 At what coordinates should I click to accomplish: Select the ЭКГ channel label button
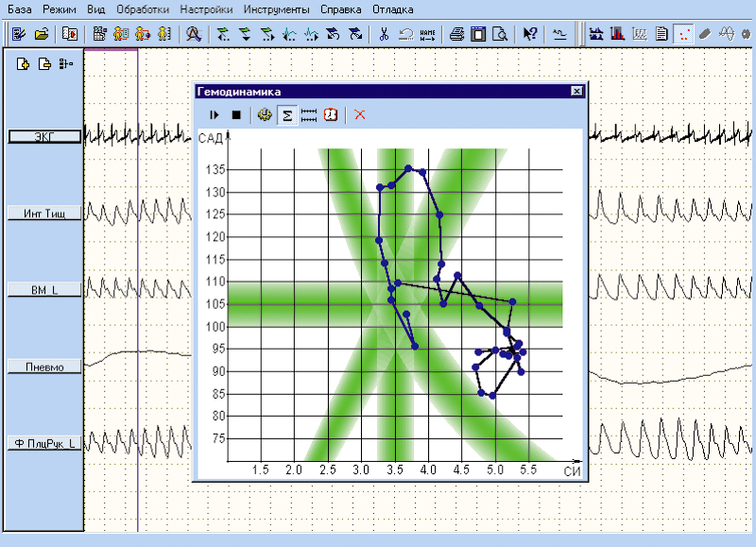click(43, 137)
